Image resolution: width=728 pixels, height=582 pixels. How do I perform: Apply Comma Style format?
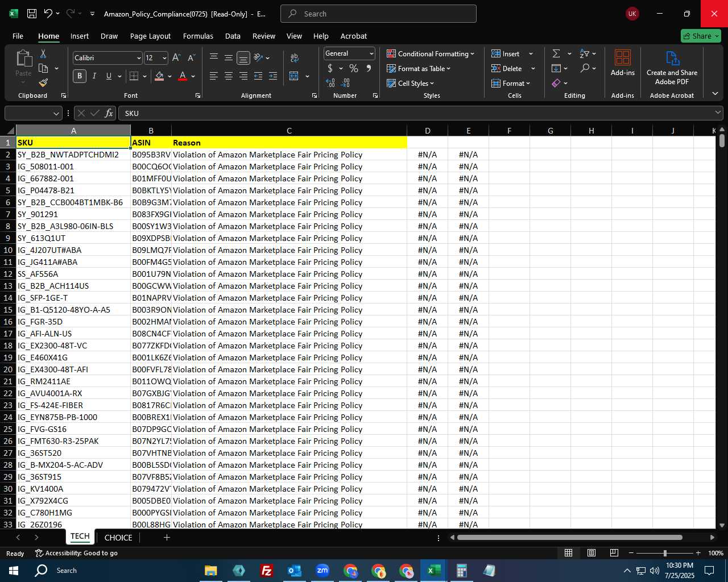pos(369,68)
